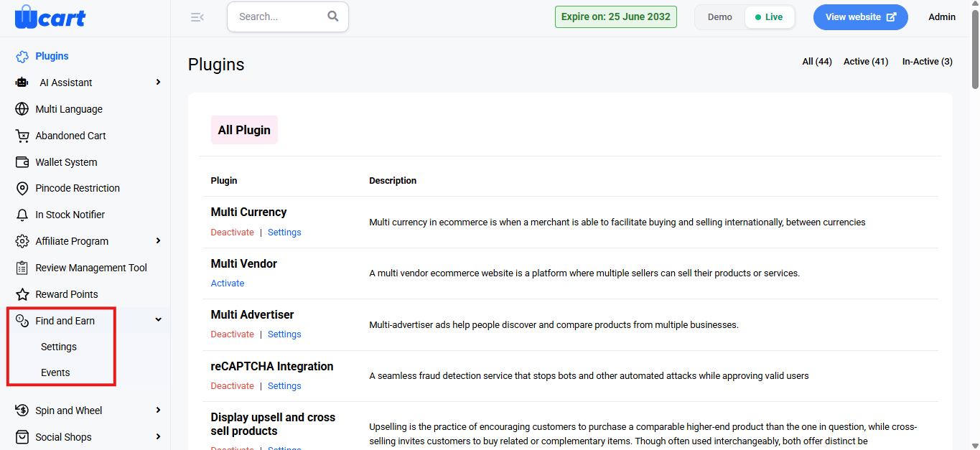Click the Multi Vendor plugin name
The height and width of the screenshot is (450, 980).
coord(243,264)
